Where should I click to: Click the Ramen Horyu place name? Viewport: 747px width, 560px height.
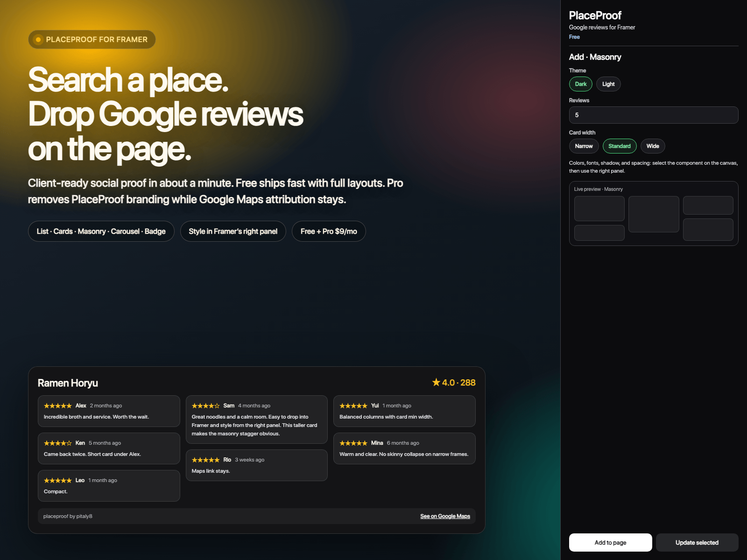(x=68, y=383)
